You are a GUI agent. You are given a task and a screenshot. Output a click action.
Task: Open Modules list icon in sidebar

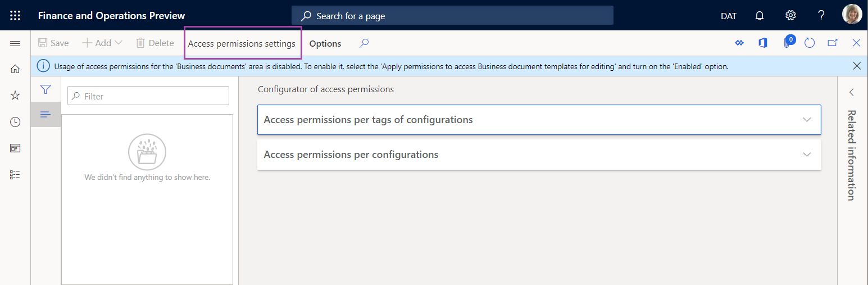point(15,175)
